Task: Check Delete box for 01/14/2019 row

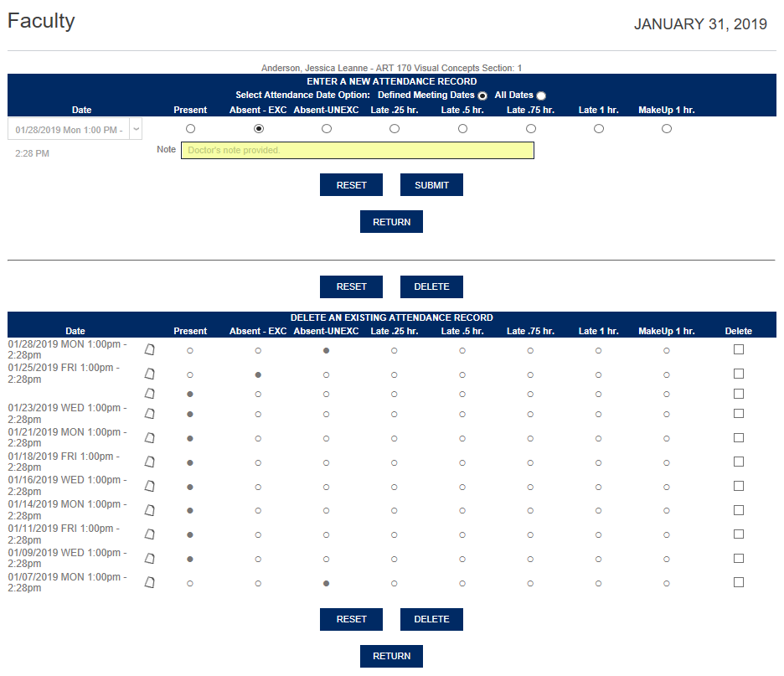Action: pos(739,510)
